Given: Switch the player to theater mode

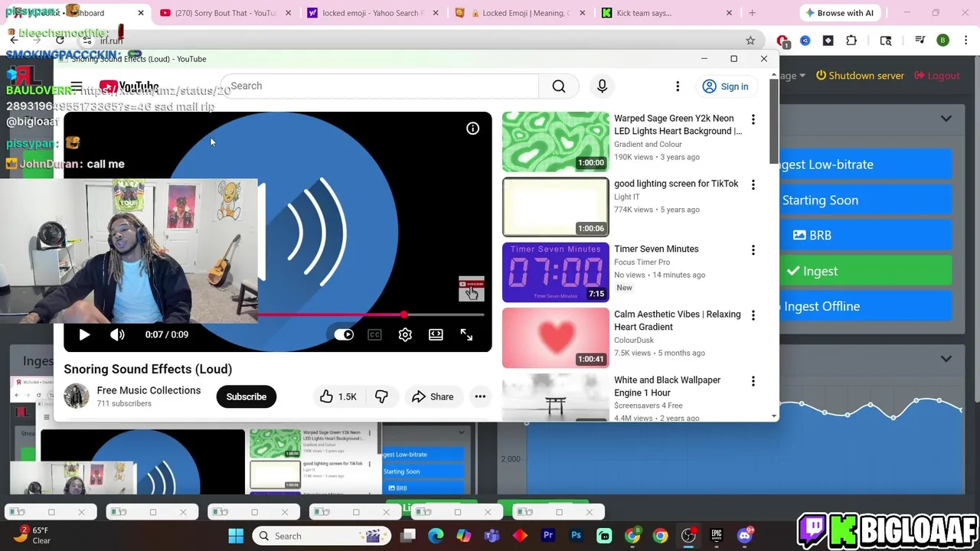Looking at the screenshot, I should click(x=436, y=334).
